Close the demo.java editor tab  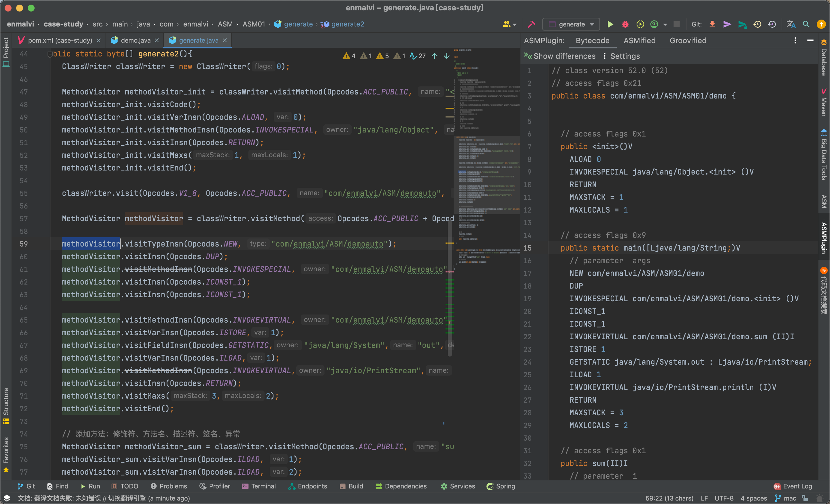(x=157, y=40)
